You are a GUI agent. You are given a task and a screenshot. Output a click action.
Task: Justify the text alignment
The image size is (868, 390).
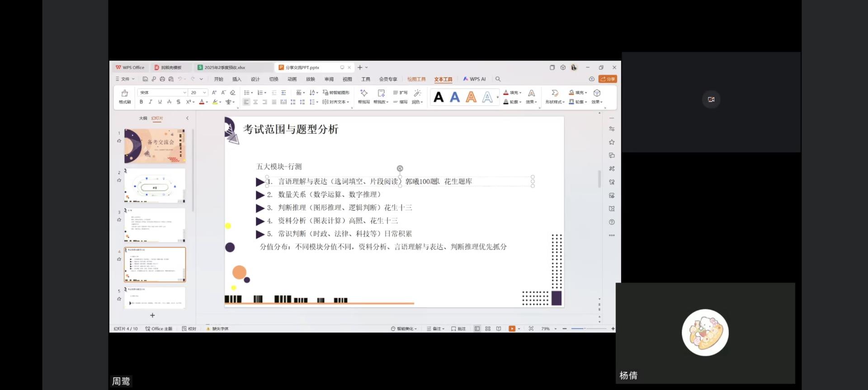(274, 102)
